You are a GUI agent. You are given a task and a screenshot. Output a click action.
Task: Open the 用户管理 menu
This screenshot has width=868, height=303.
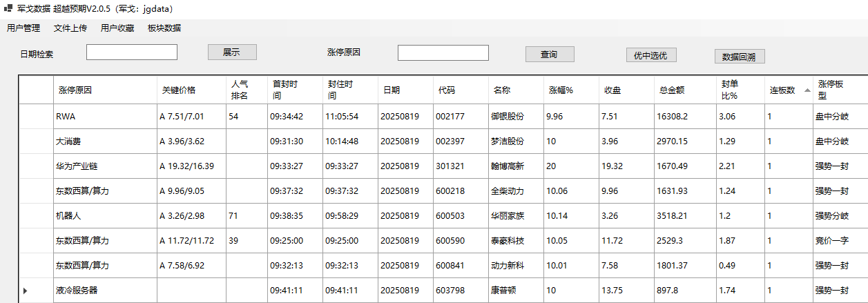point(23,28)
